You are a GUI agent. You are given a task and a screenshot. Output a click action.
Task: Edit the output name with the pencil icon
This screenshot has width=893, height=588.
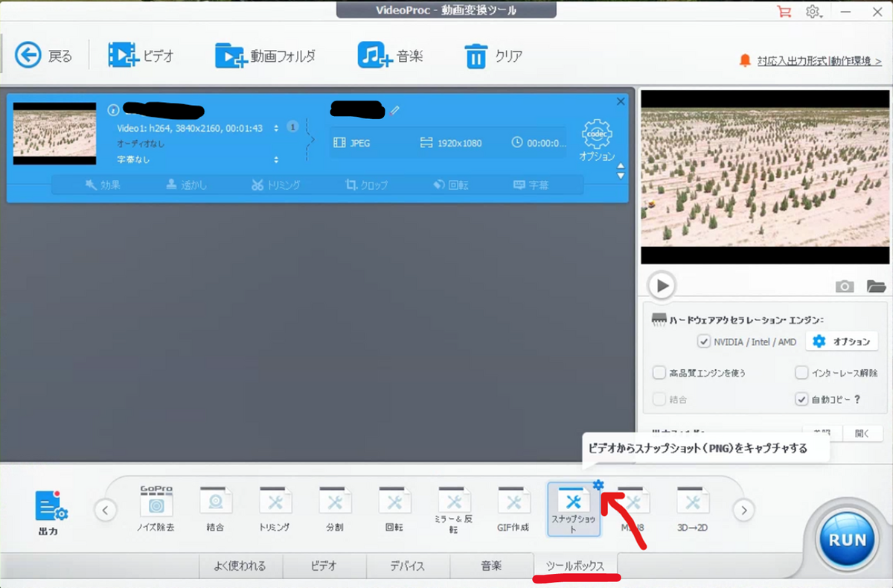click(x=394, y=110)
